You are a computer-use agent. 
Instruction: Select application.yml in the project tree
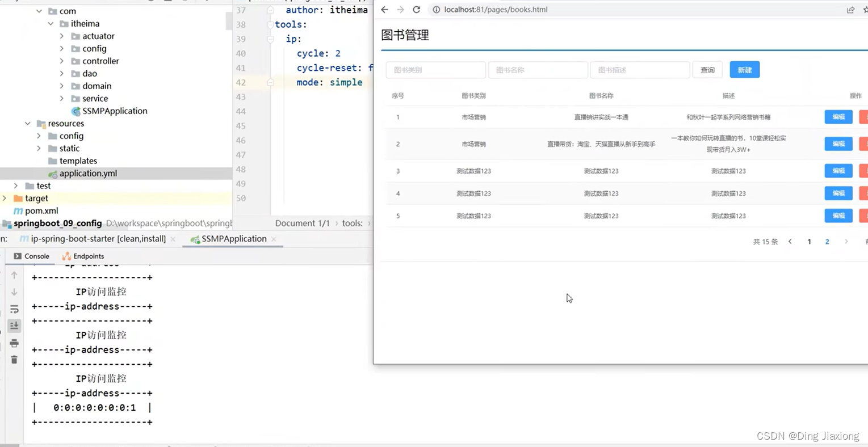tap(82, 173)
